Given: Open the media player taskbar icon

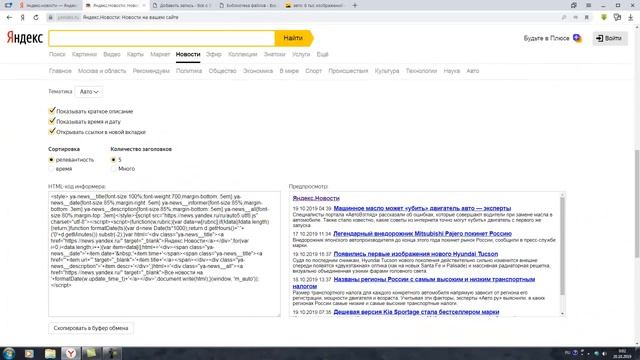Looking at the screenshot, I should point(29,353).
